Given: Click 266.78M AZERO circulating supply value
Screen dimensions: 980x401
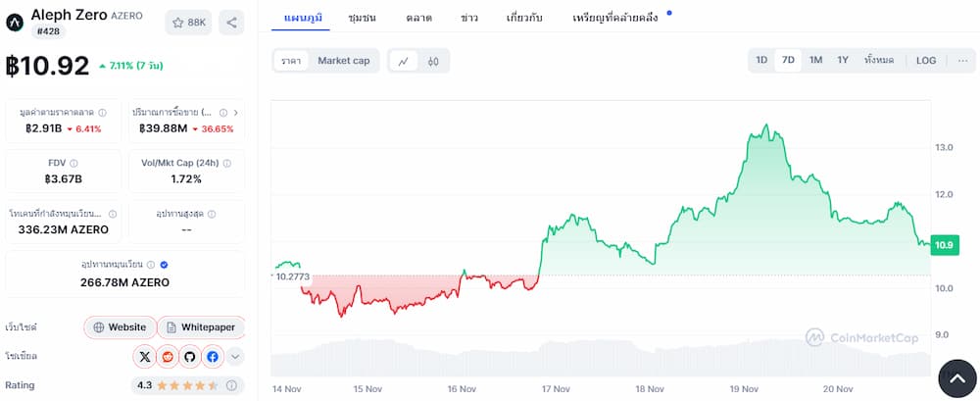Looking at the screenshot, I should coord(125,282).
